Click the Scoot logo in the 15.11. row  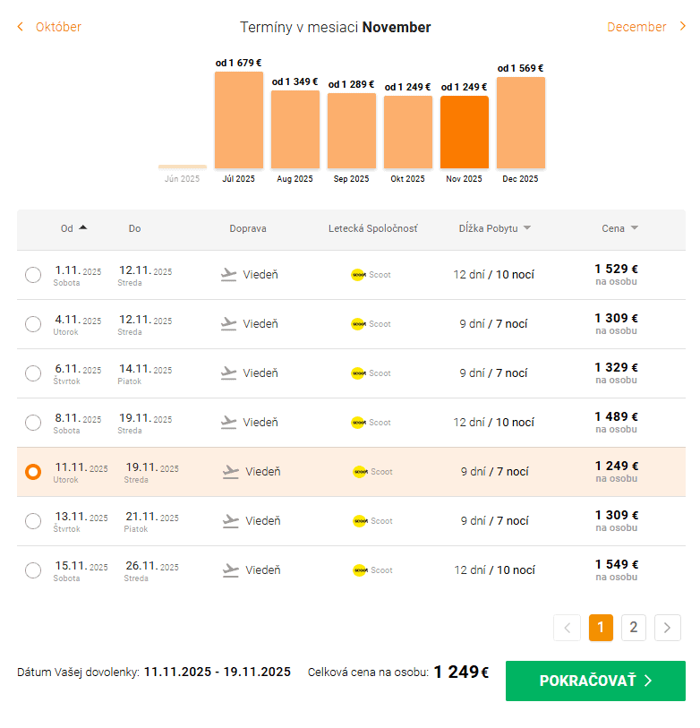point(361,570)
